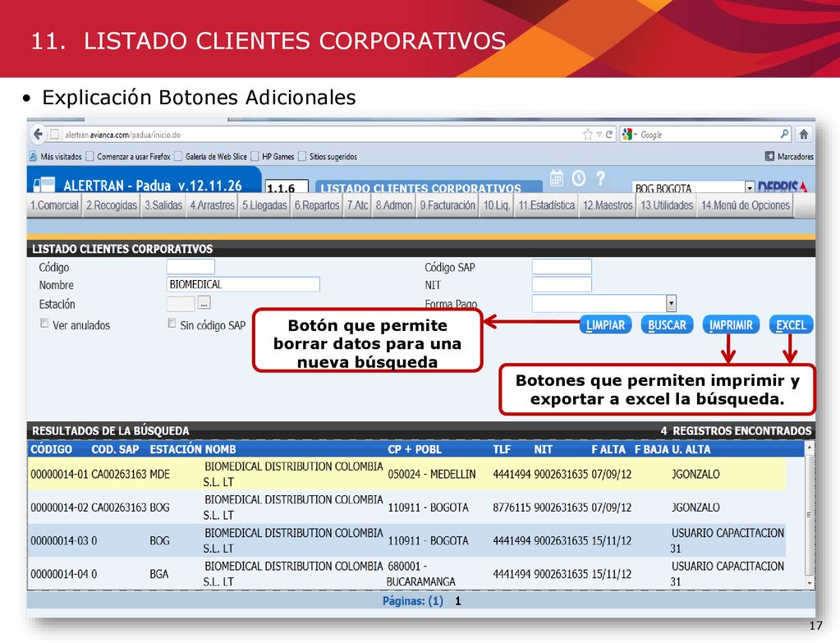
Task: Click the search magnifier in Google box
Action: 784,134
